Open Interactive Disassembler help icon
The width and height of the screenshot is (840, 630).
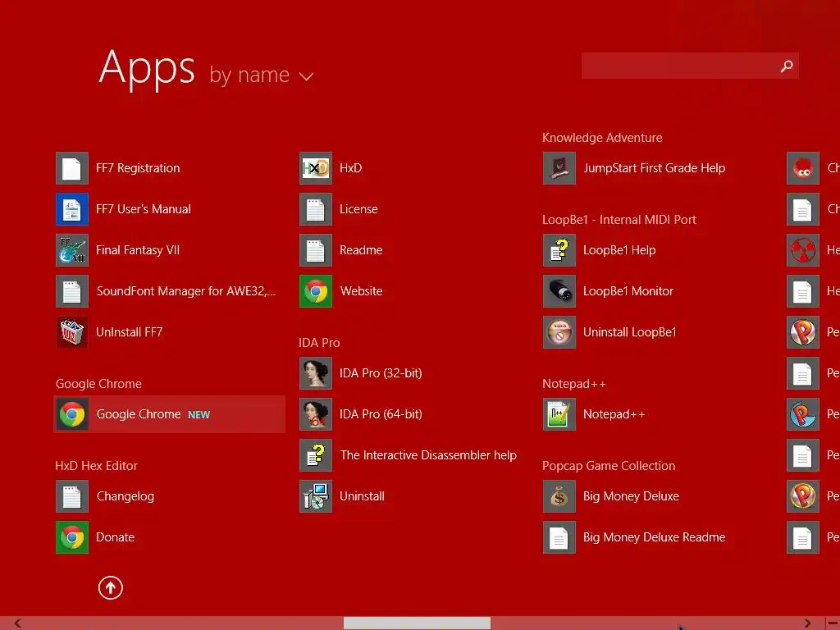click(x=316, y=455)
